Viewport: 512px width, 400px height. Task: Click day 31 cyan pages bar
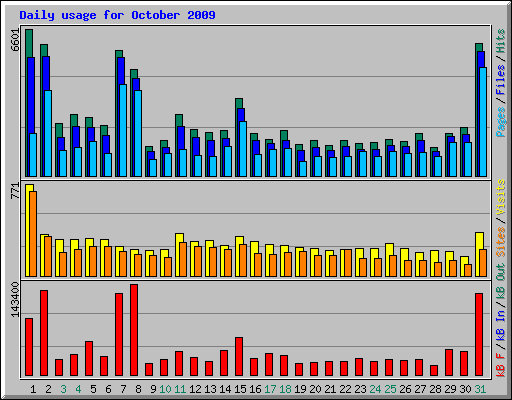(x=483, y=122)
